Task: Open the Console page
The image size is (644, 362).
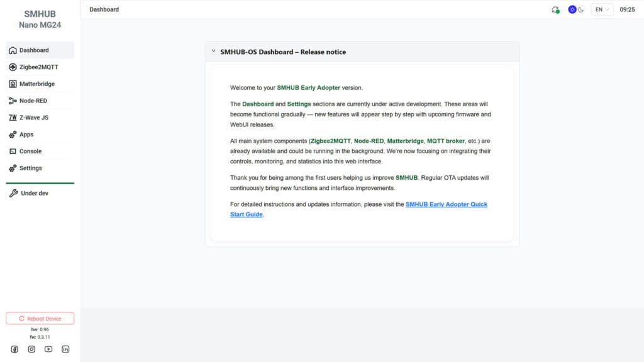Action: tap(30, 151)
